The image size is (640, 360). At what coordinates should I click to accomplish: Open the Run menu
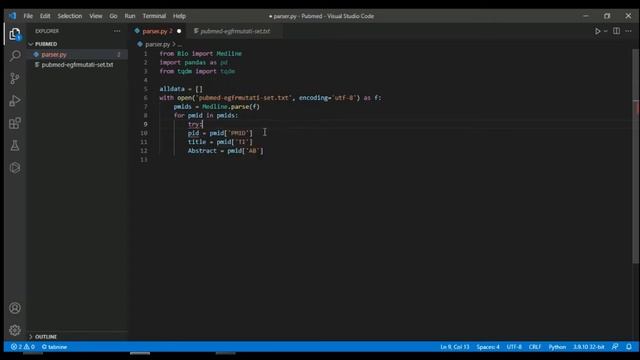pos(130,16)
